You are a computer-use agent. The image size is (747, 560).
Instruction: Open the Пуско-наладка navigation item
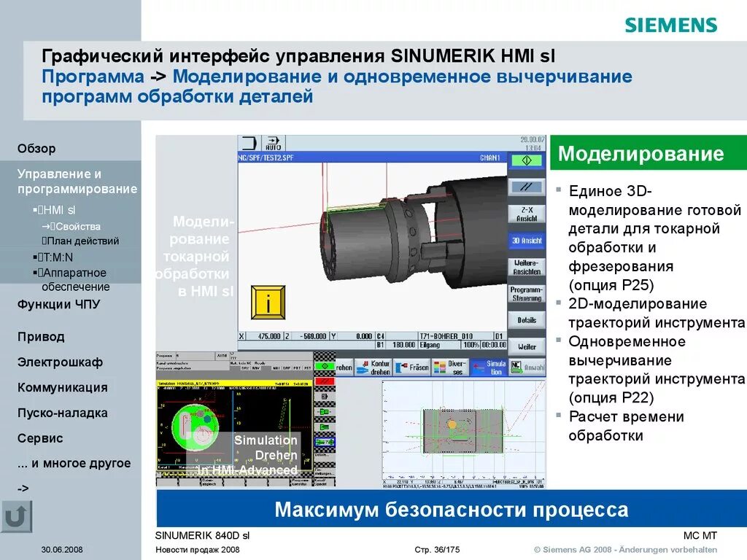click(63, 413)
